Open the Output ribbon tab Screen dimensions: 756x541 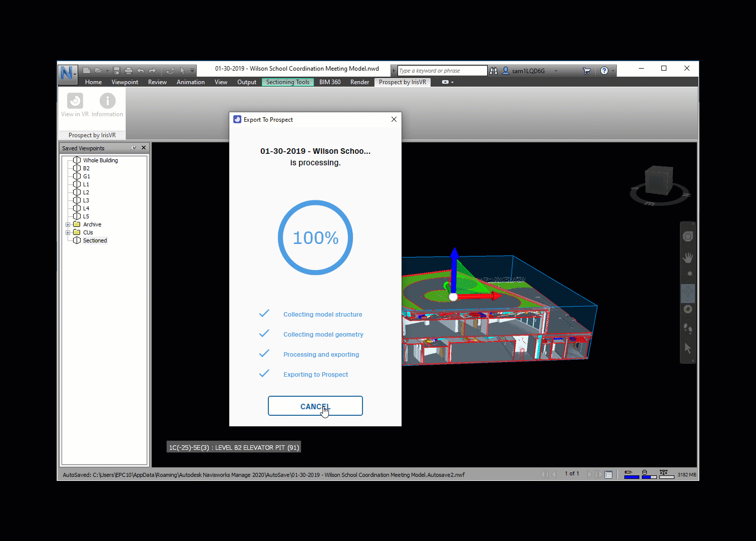[x=247, y=82]
